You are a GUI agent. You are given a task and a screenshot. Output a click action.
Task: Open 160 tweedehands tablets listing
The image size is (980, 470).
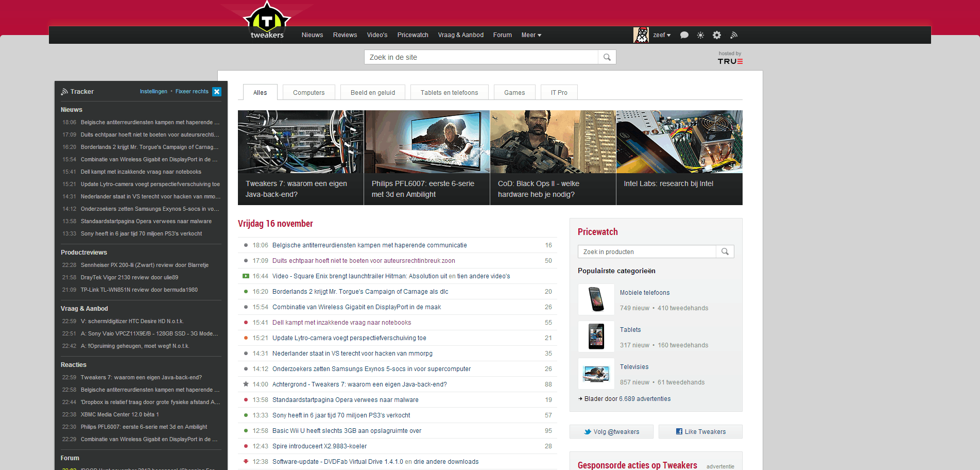point(683,345)
